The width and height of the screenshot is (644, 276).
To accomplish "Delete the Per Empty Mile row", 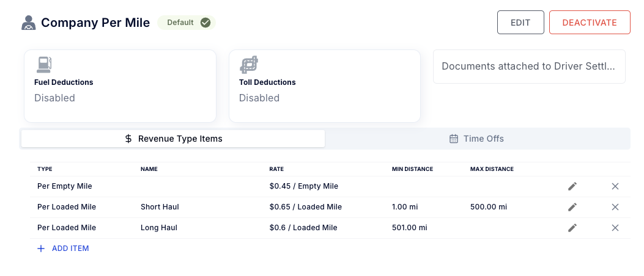I will coord(615,186).
